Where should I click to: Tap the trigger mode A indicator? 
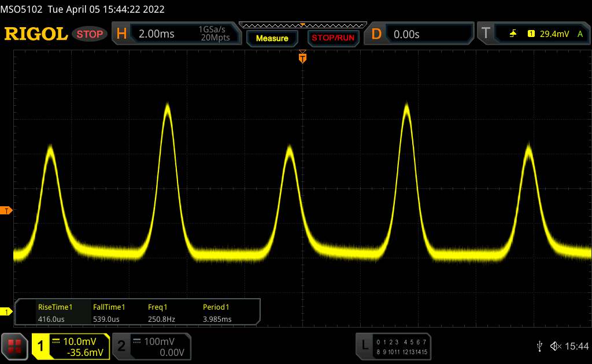pyautogui.click(x=580, y=34)
